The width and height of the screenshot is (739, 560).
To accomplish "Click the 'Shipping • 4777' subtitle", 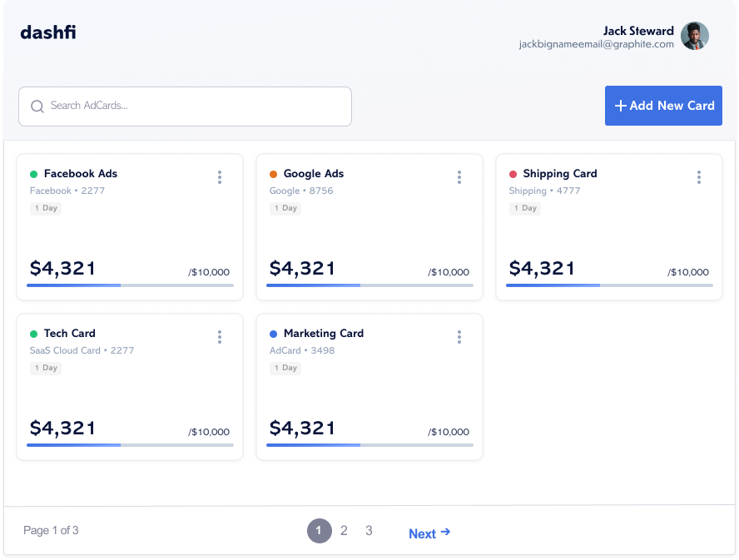I will (545, 191).
